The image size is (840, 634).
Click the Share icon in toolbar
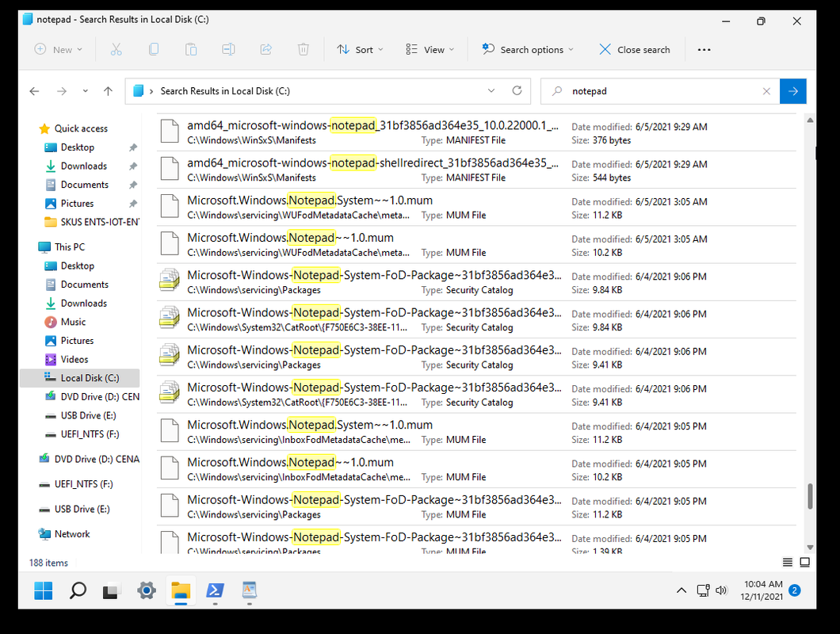tap(265, 49)
